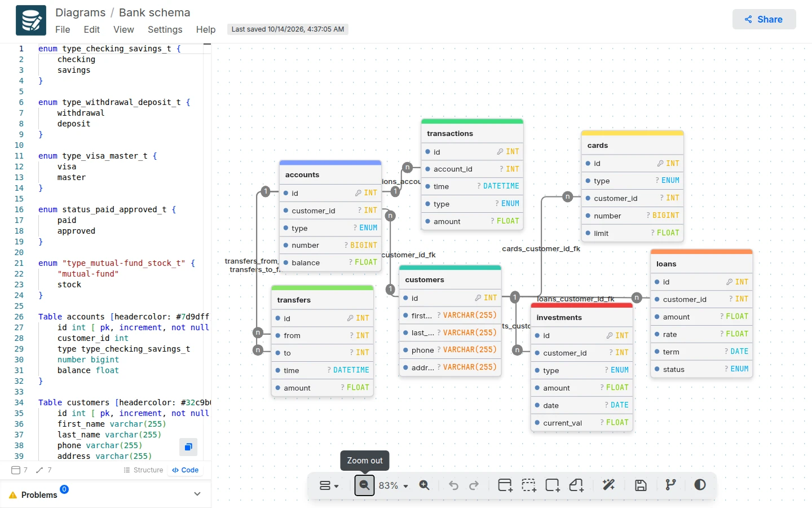Switch to the Structure tab

pyautogui.click(x=143, y=470)
